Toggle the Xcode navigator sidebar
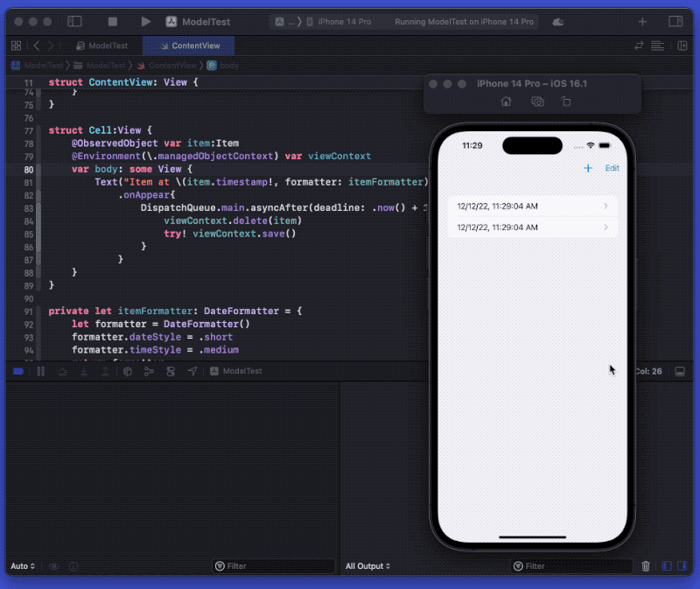Image resolution: width=700 pixels, height=589 pixels. point(74,21)
